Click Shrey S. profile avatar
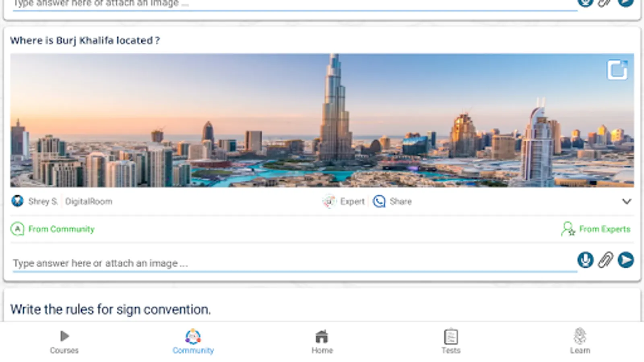The width and height of the screenshot is (644, 362). coord(17,201)
